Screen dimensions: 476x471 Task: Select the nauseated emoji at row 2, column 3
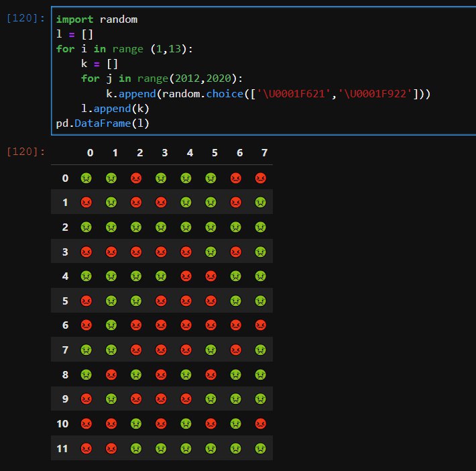click(161, 227)
